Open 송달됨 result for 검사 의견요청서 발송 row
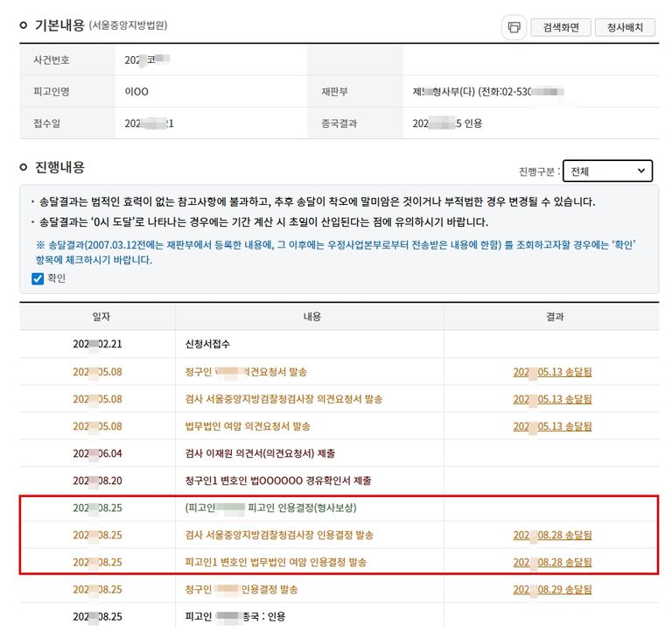Viewport: 672px width, 631px height. (x=552, y=399)
